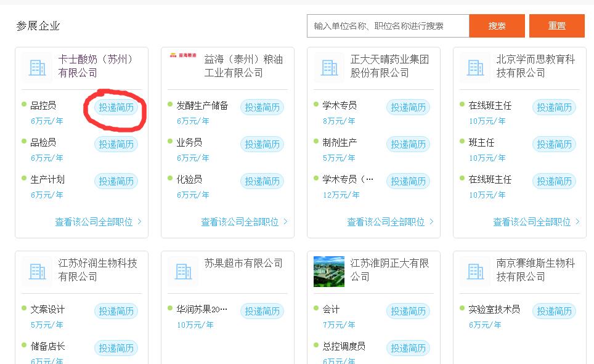Click the 苏果超市有限公司 building icon
The width and height of the screenshot is (594, 364).
(x=183, y=271)
